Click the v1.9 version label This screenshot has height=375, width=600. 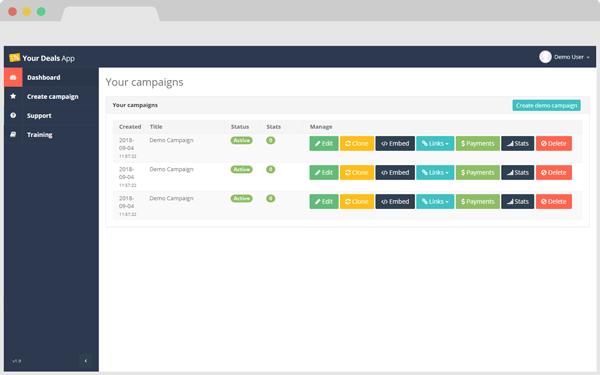click(x=16, y=361)
